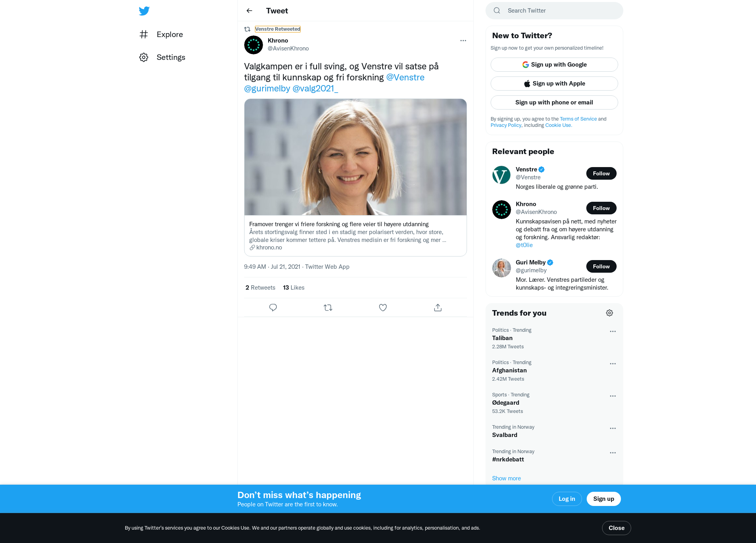756x543 pixels.
Task: Open the @Venstre mention in tweet
Action: (405, 77)
